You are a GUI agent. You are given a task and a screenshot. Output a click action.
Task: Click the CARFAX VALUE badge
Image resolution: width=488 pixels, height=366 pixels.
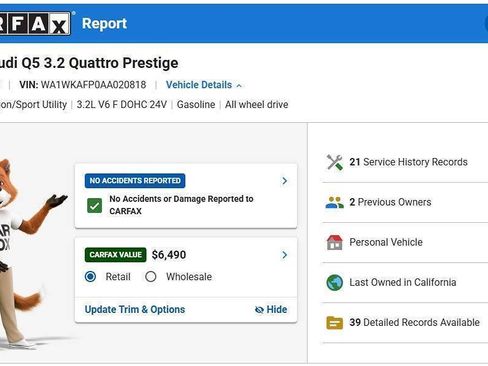pos(115,255)
